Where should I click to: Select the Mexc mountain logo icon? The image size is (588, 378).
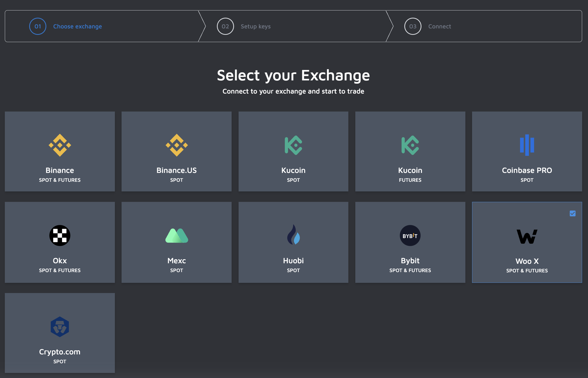pyautogui.click(x=176, y=235)
